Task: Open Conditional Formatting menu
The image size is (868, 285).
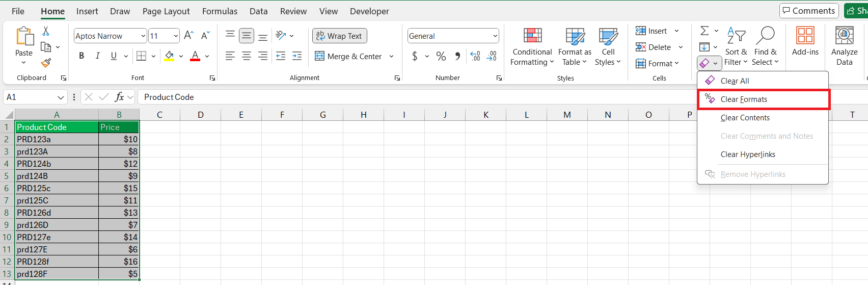Action: click(x=532, y=46)
